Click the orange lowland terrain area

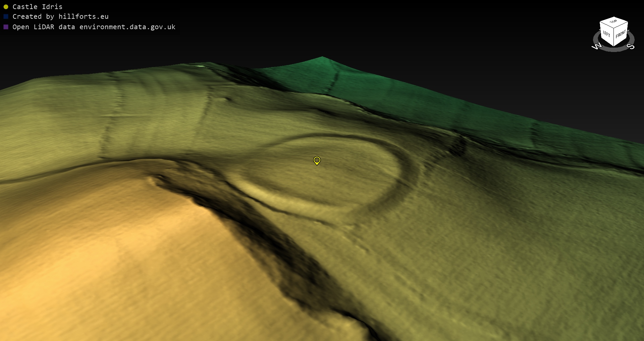[x=101, y=251]
